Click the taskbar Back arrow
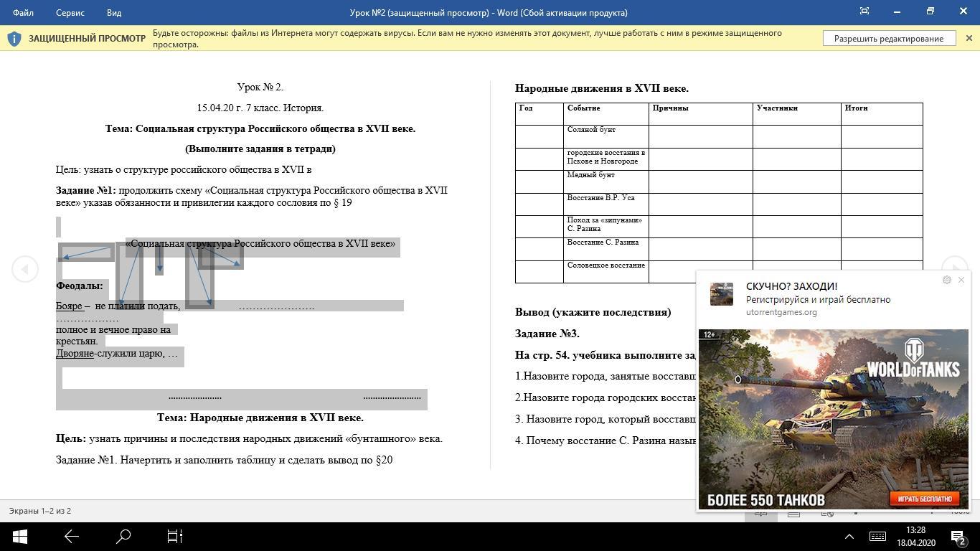980x551 pixels. (x=72, y=536)
